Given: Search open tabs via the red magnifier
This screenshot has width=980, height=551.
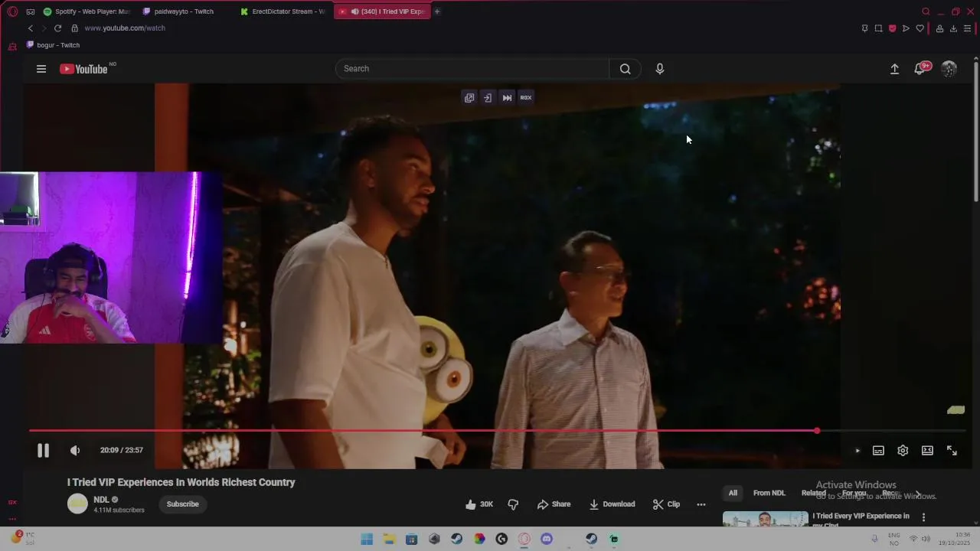Looking at the screenshot, I should pyautogui.click(x=926, y=11).
